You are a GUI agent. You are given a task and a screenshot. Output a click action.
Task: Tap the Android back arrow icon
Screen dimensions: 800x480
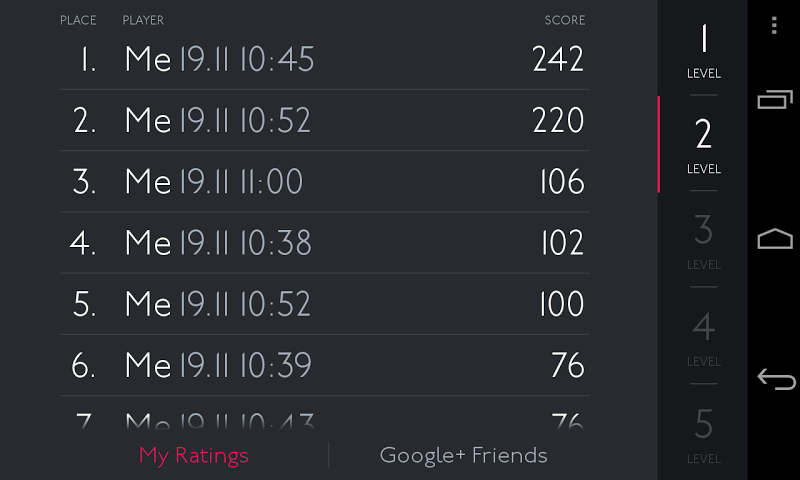click(x=774, y=379)
